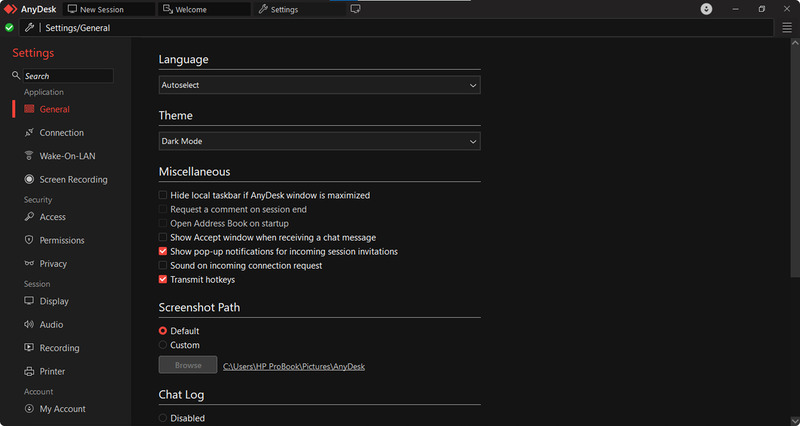Select the Permissions shield icon
Image resolution: width=800 pixels, height=426 pixels.
30,241
